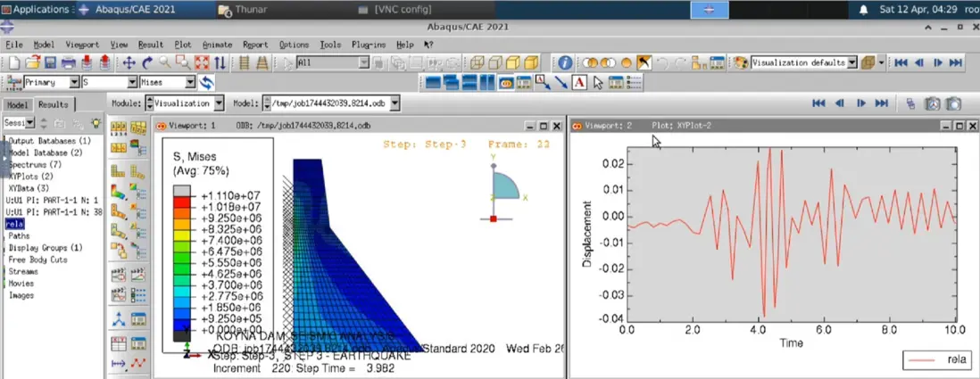Select the text annotation 'A' tool

pyautogui.click(x=578, y=83)
